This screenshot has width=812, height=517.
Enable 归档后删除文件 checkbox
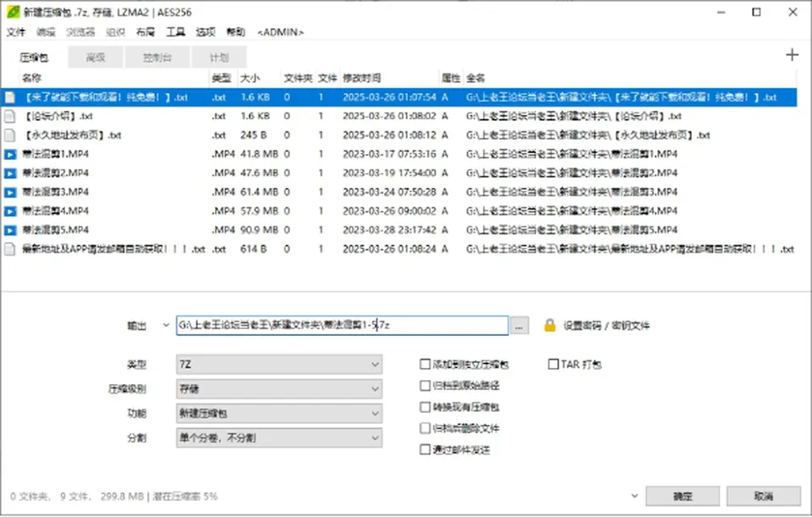point(425,428)
